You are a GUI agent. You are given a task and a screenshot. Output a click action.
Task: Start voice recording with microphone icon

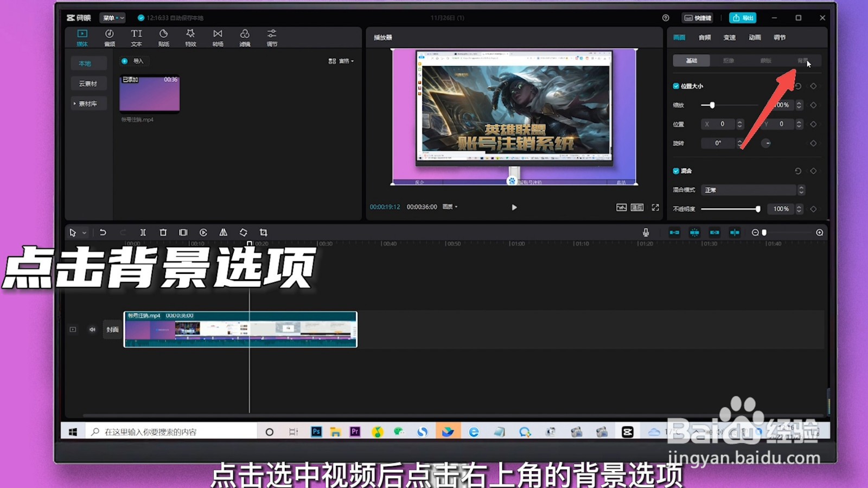pos(646,233)
